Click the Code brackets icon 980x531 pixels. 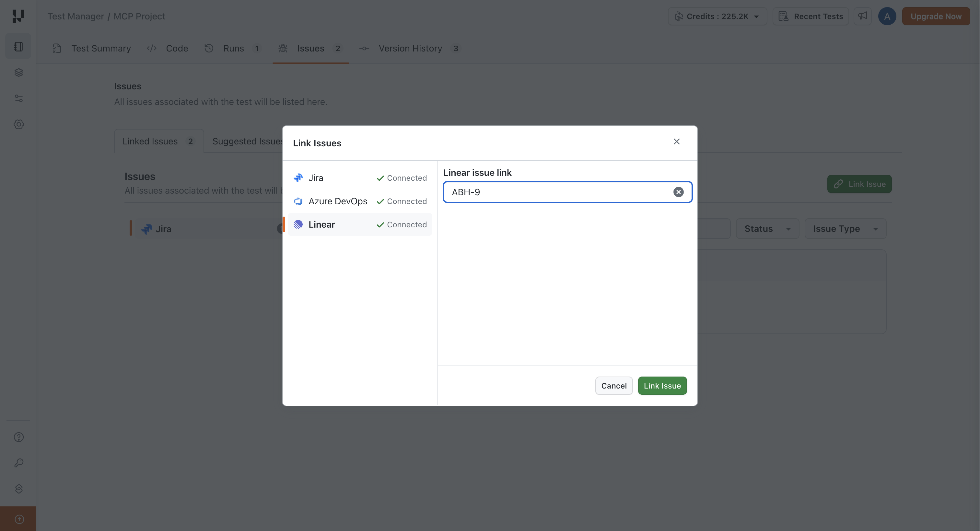[x=151, y=48]
